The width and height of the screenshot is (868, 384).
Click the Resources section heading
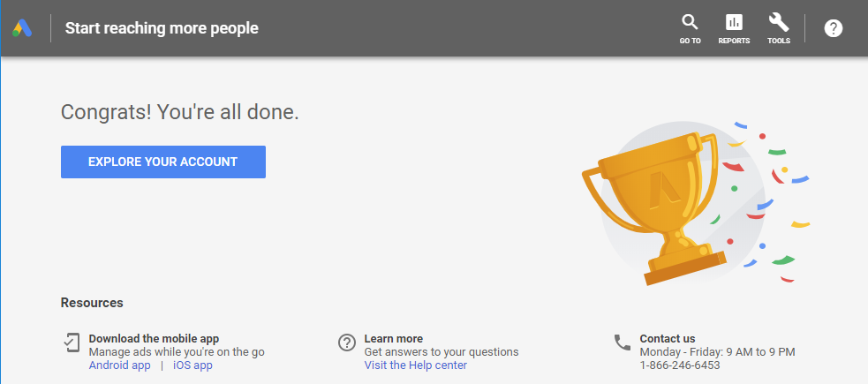(x=92, y=303)
